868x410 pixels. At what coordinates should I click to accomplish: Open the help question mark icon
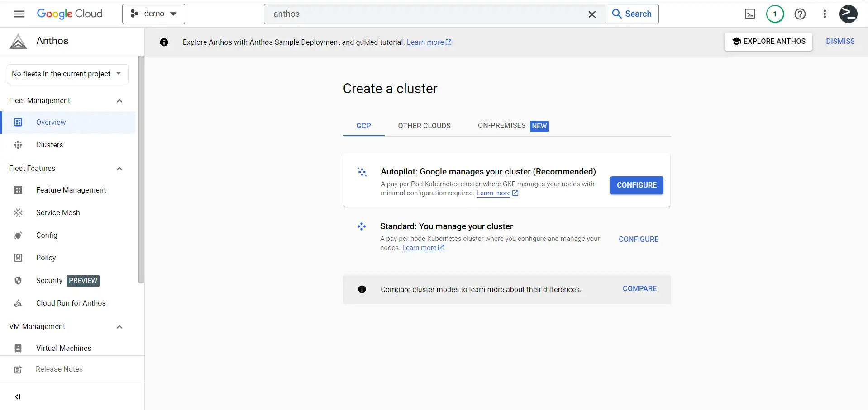pyautogui.click(x=800, y=14)
